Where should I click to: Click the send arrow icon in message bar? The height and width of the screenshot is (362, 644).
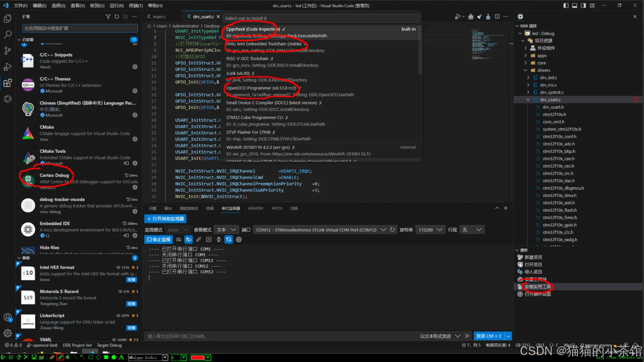[467, 336]
